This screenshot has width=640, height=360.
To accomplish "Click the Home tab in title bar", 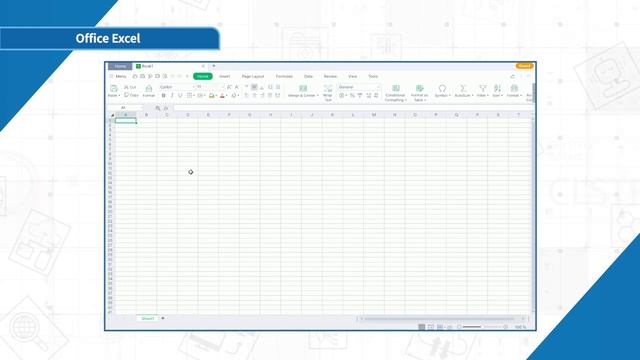I will pos(120,66).
